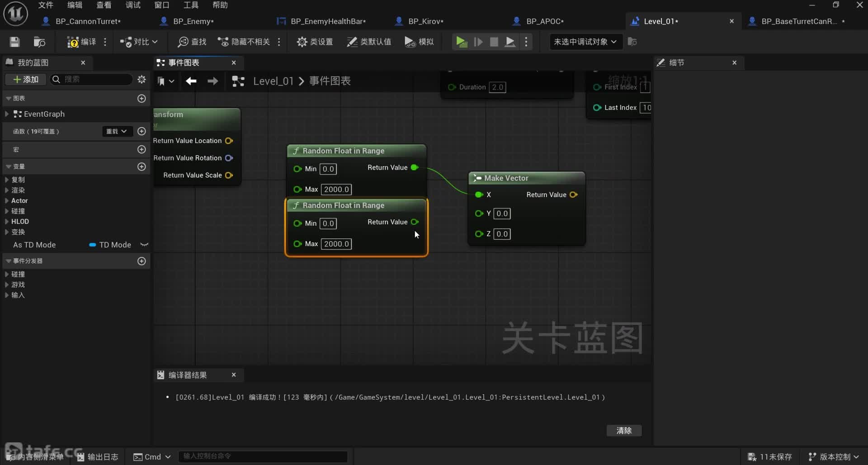Viewport: 868px width, 465px height.
Task: Click the 查找 find tool
Action: coord(192,42)
